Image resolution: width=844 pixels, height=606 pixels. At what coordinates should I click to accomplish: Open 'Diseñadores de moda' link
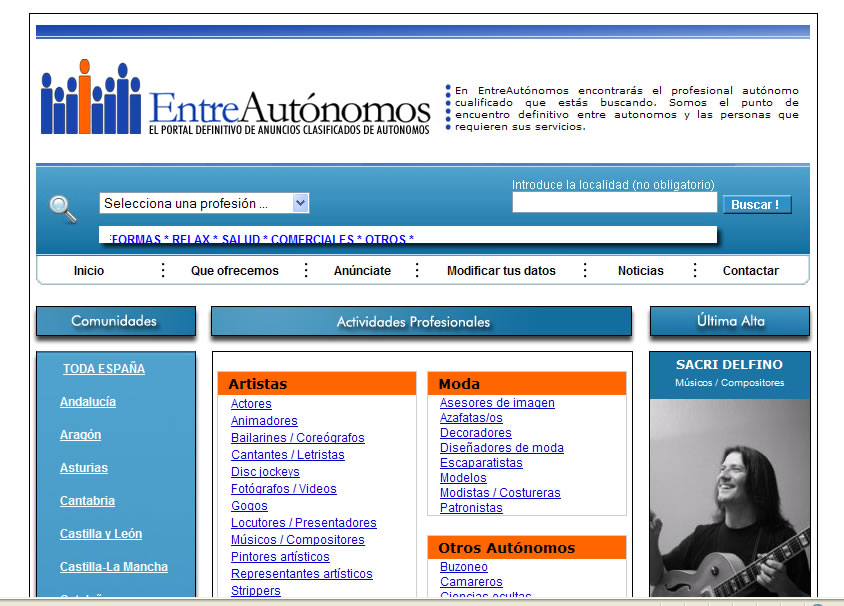click(x=502, y=448)
